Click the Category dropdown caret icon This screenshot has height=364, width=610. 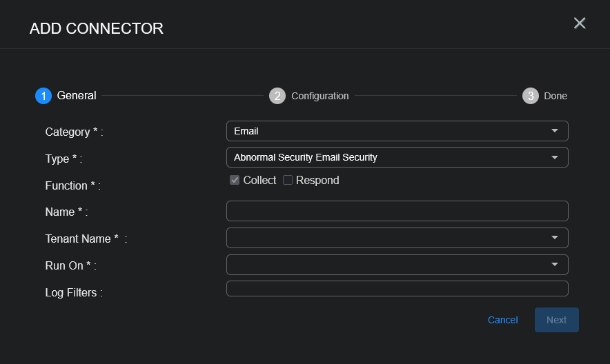(555, 131)
